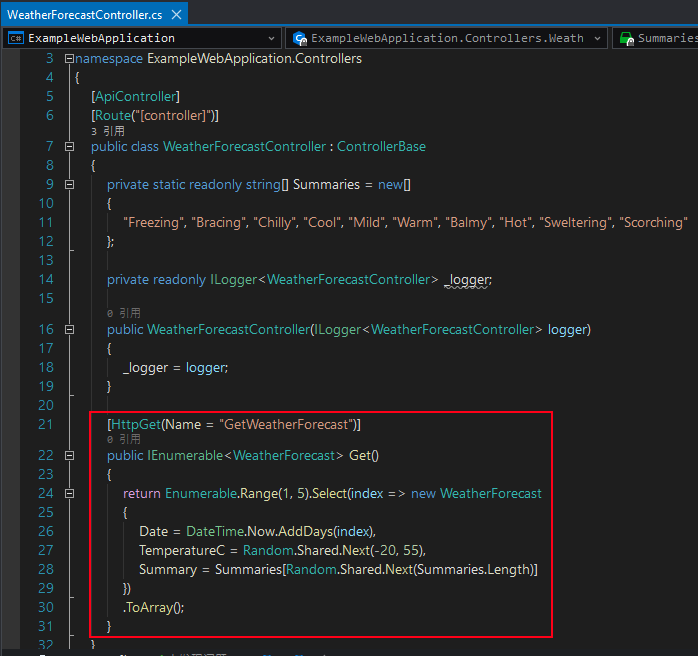Image resolution: width=698 pixels, height=656 pixels.
Task: Click the underlined _logger field on line 14
Action: click(467, 280)
